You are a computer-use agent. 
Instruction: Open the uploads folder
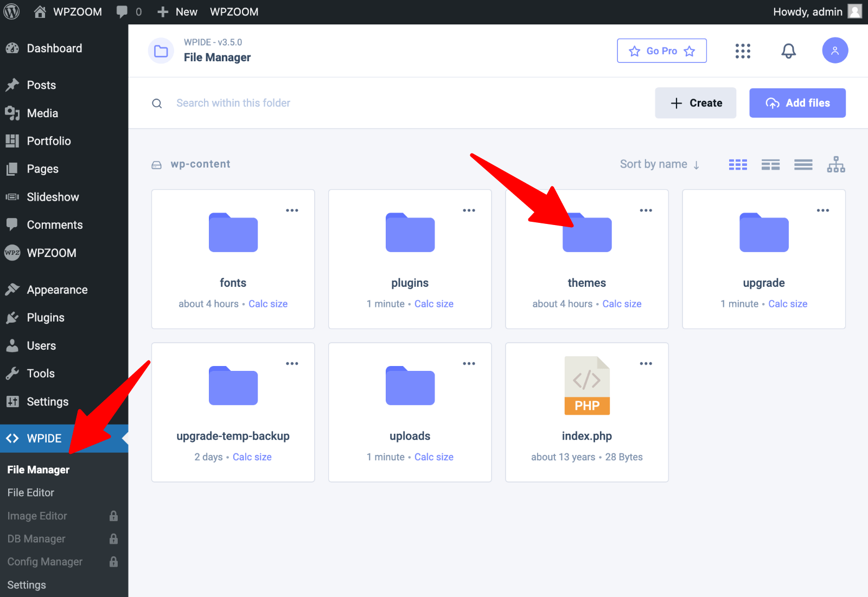point(410,386)
